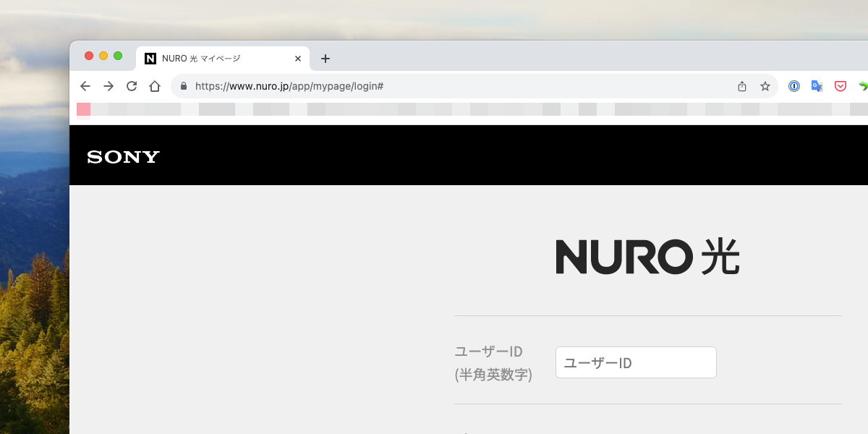Click the NURO favicon on the tab

click(150, 58)
